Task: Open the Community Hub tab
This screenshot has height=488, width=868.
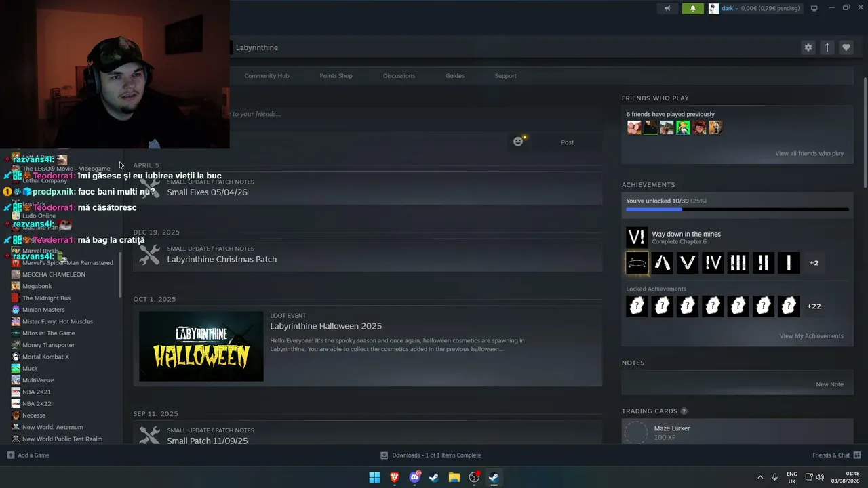Action: pos(267,76)
